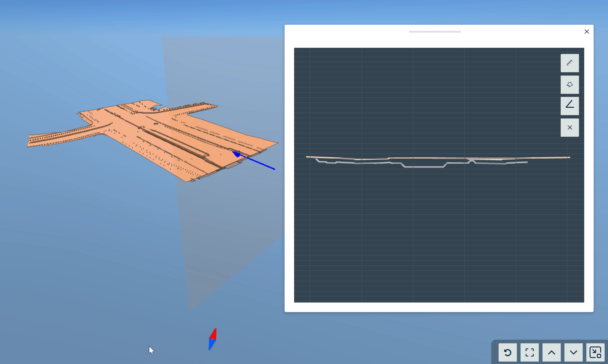Select the ruler distance measurement tool

coord(569,63)
